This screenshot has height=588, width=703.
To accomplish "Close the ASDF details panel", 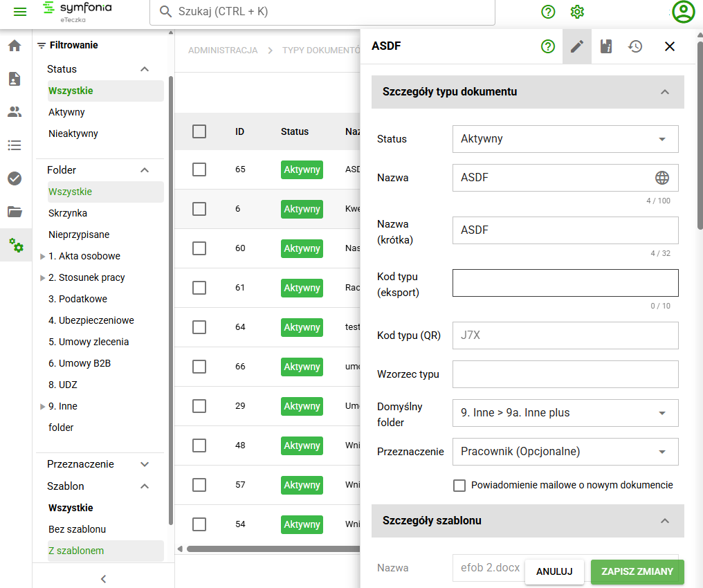I will click(670, 46).
